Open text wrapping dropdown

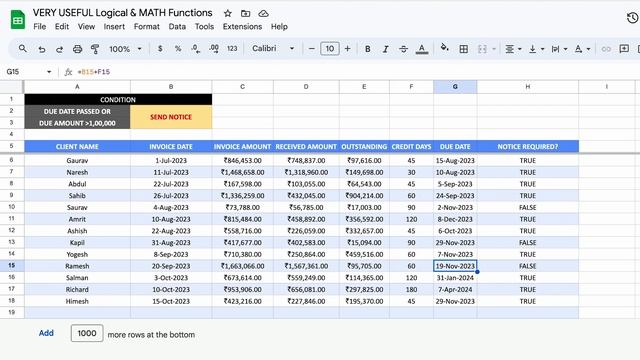coord(559,49)
